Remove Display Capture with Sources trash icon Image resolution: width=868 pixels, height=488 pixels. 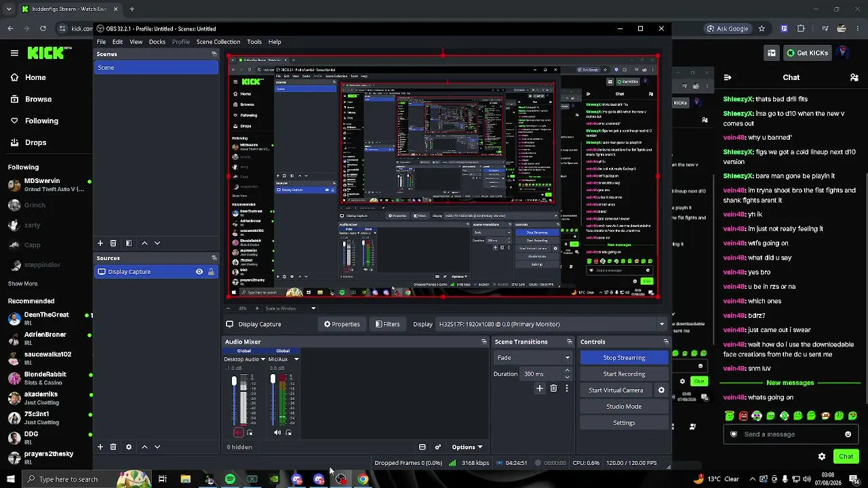pyautogui.click(x=113, y=447)
